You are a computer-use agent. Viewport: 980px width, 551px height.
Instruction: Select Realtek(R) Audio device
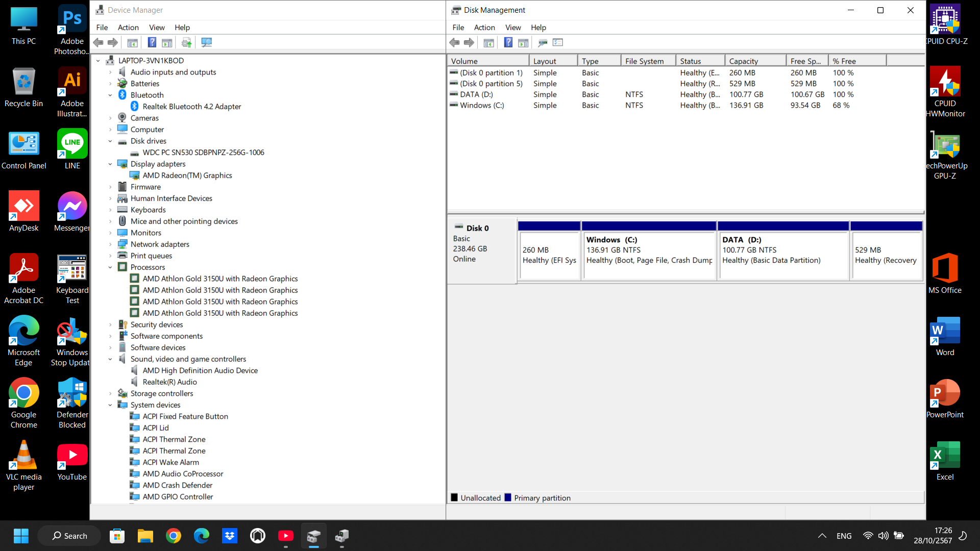coord(169,382)
